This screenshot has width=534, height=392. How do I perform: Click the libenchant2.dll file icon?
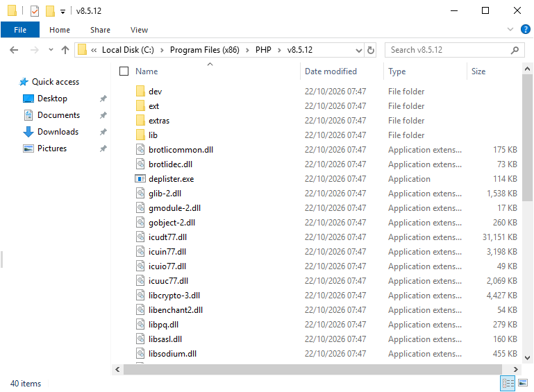click(x=140, y=310)
